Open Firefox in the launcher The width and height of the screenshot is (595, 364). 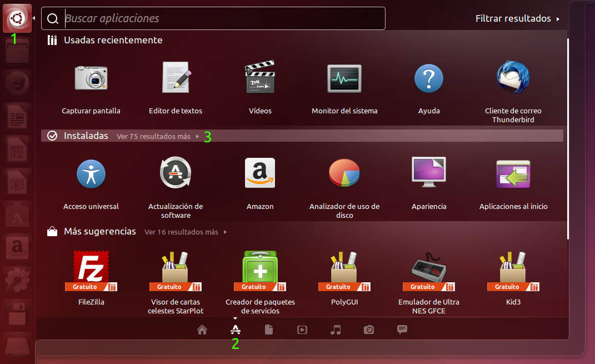(17, 83)
